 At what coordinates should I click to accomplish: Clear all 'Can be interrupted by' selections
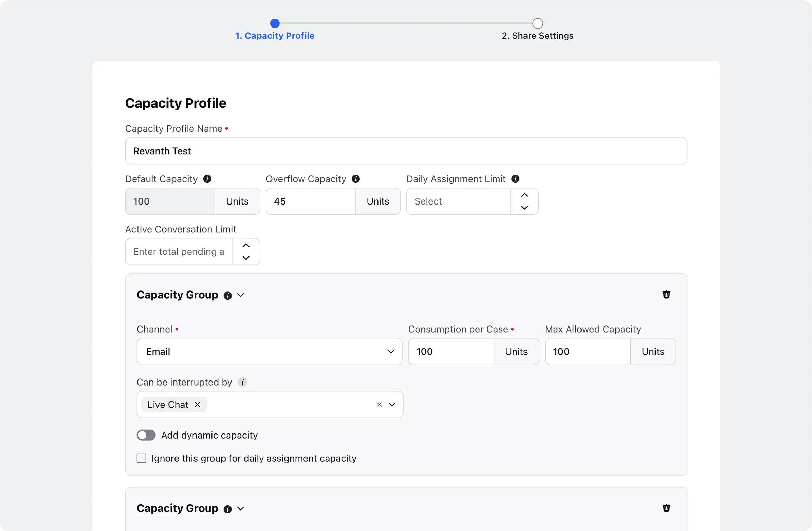379,405
